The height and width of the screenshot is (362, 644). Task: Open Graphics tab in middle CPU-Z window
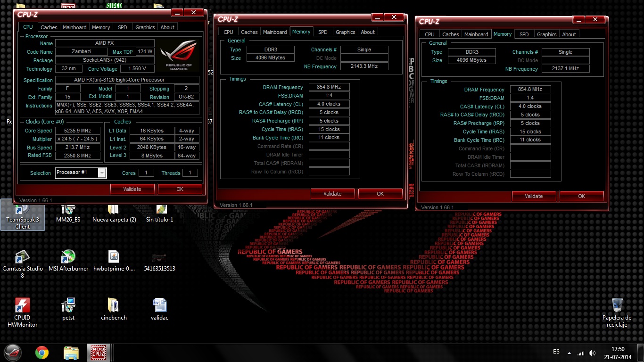[x=346, y=32]
